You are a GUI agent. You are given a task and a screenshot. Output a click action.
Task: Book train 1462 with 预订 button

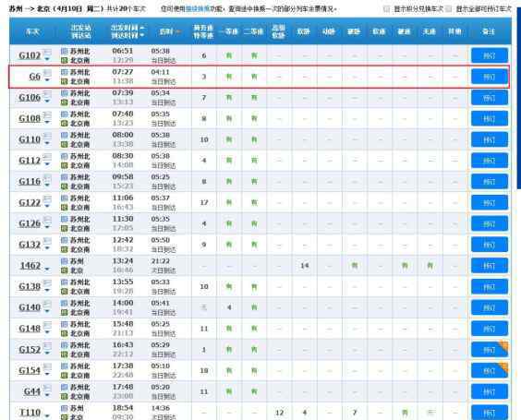[x=490, y=266]
